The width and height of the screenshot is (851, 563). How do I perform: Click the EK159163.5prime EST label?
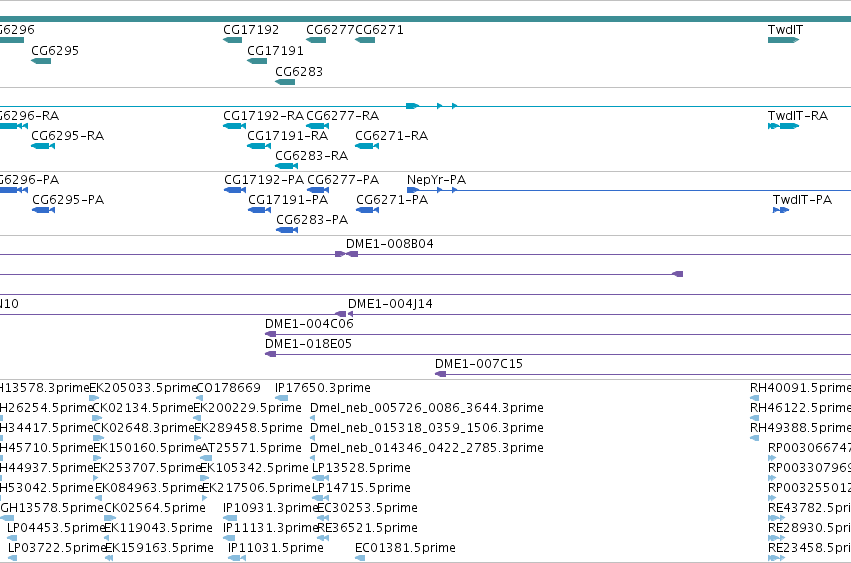click(x=159, y=548)
